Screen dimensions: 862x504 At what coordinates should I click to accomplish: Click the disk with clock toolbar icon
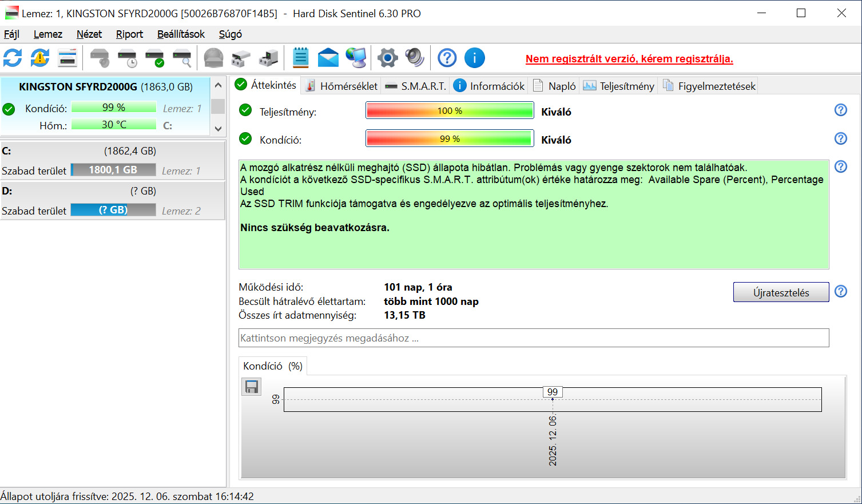point(127,58)
